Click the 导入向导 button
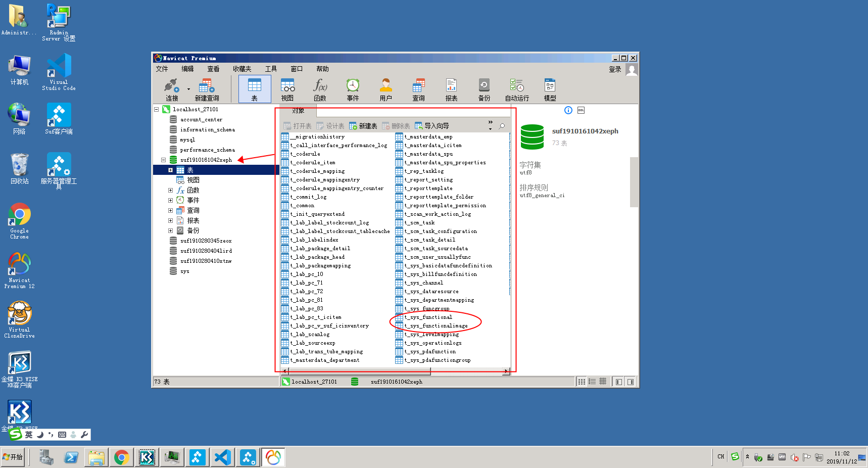Screen dimensions: 868x468 (432, 126)
